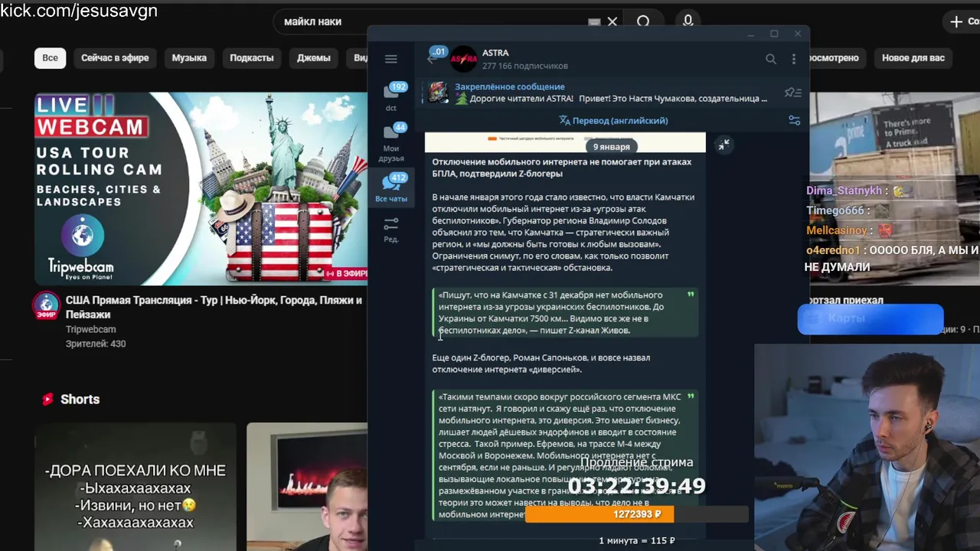Image resolution: width=980 pixels, height=551 pixels.
Task: Open the Tripwebcam channel name link
Action: (90, 330)
